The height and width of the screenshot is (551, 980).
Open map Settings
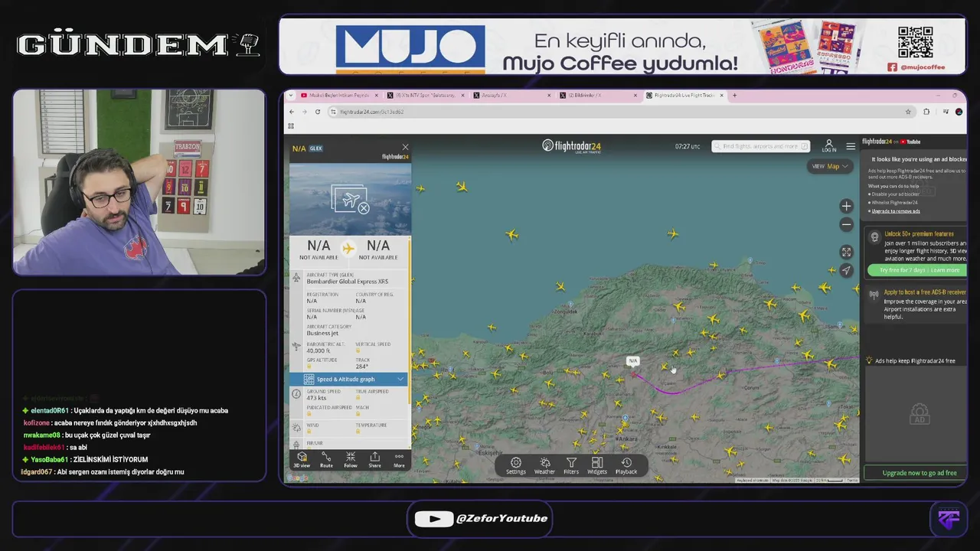tap(516, 466)
